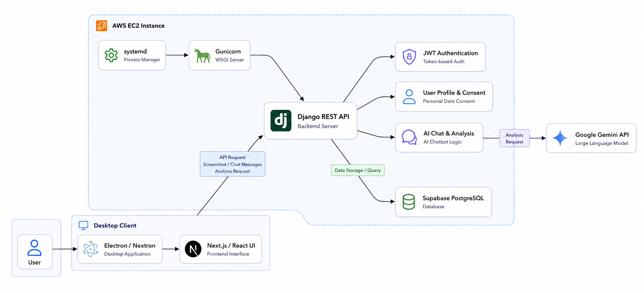Click the Electron atom icon
The height and width of the screenshot is (293, 644).
coord(91,249)
